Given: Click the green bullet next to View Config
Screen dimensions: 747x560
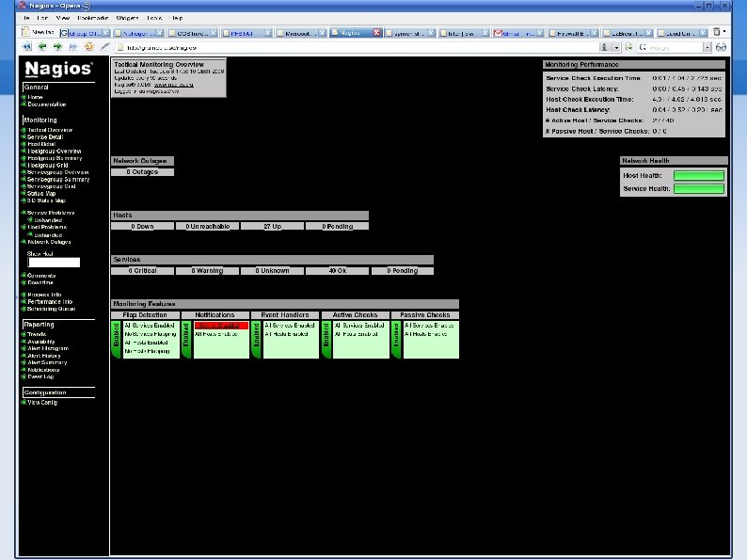Looking at the screenshot, I should pyautogui.click(x=24, y=402).
